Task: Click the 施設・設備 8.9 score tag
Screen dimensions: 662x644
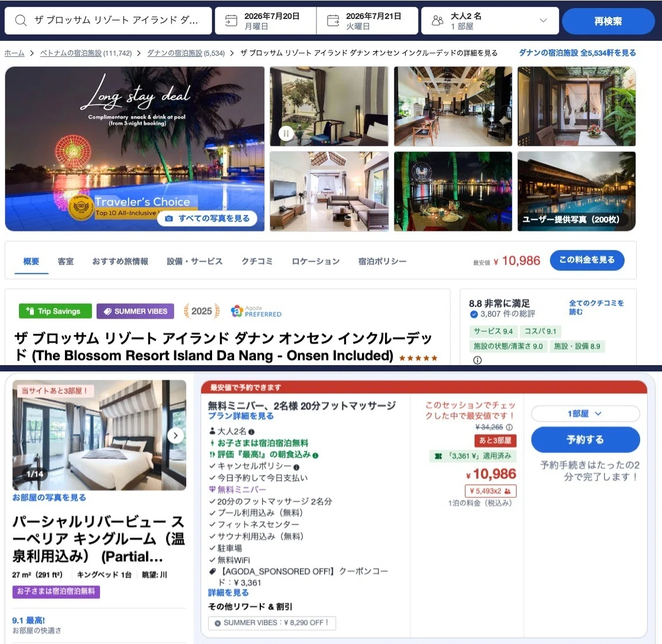Action: click(577, 347)
